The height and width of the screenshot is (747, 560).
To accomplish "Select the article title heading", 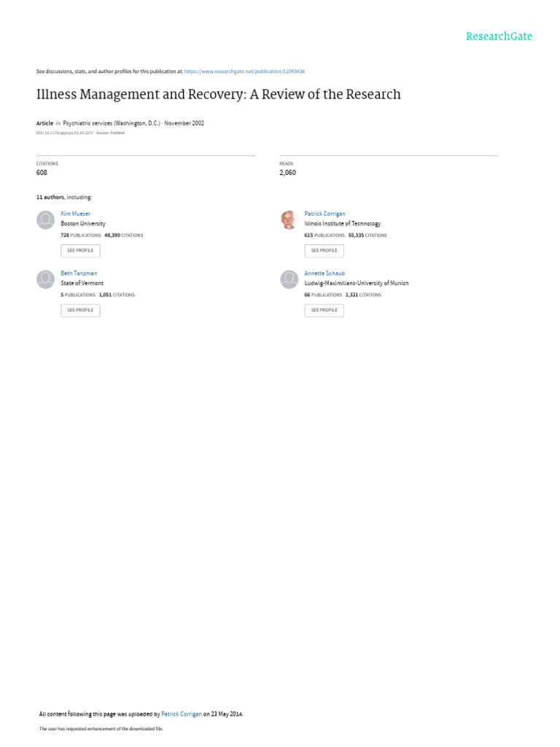I will (219, 94).
